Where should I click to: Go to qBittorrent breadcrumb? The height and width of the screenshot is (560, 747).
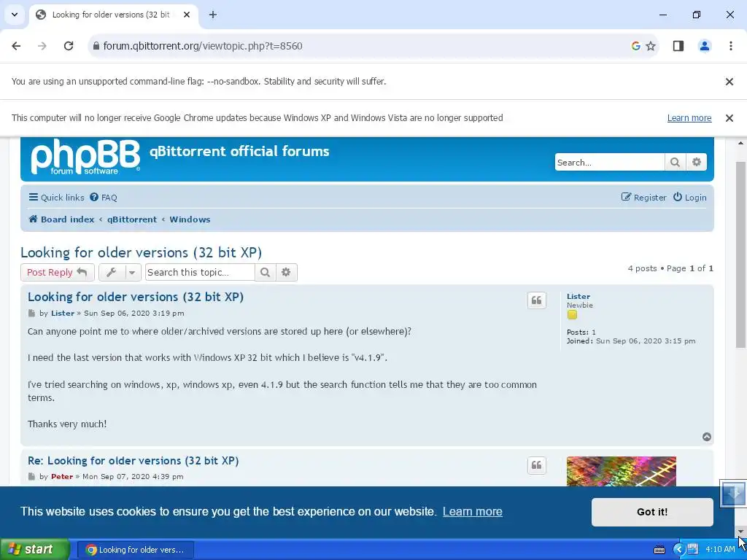coord(132,219)
